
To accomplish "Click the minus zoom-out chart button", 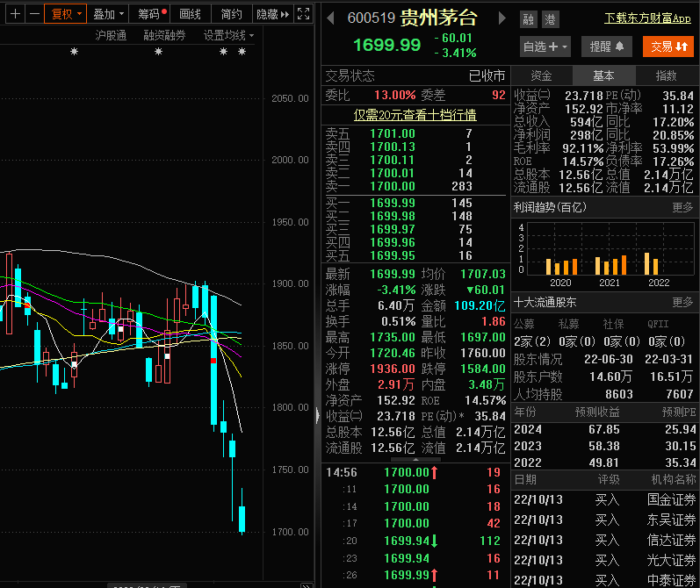I will tap(34, 14).
